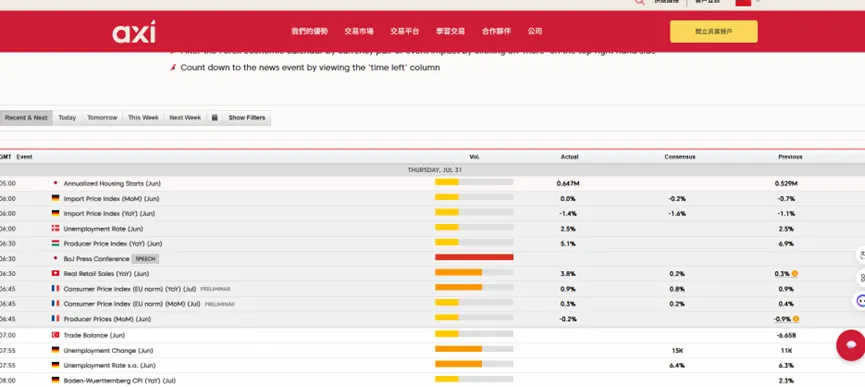Click volatility bar for BoJ Press Conference

pyautogui.click(x=474, y=257)
